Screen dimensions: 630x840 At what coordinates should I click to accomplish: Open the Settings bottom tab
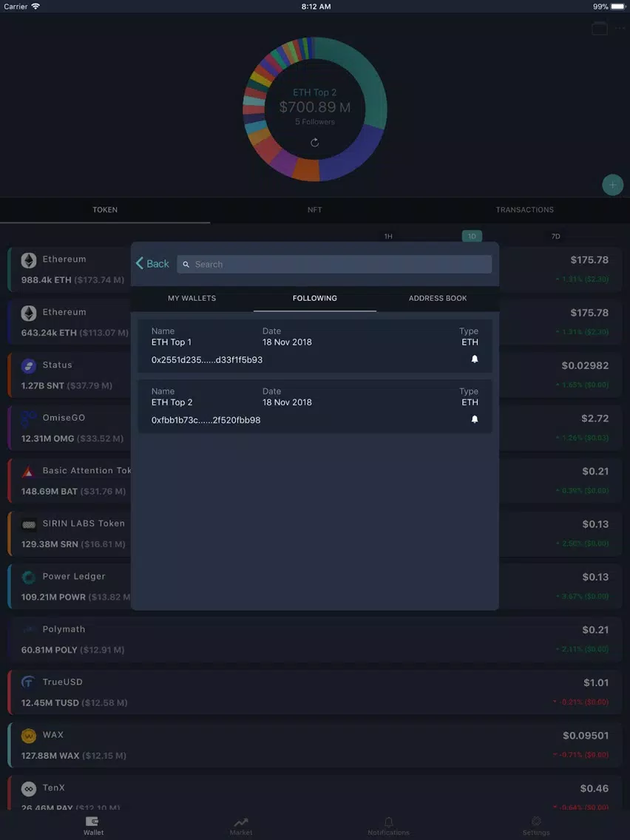pyautogui.click(x=536, y=825)
